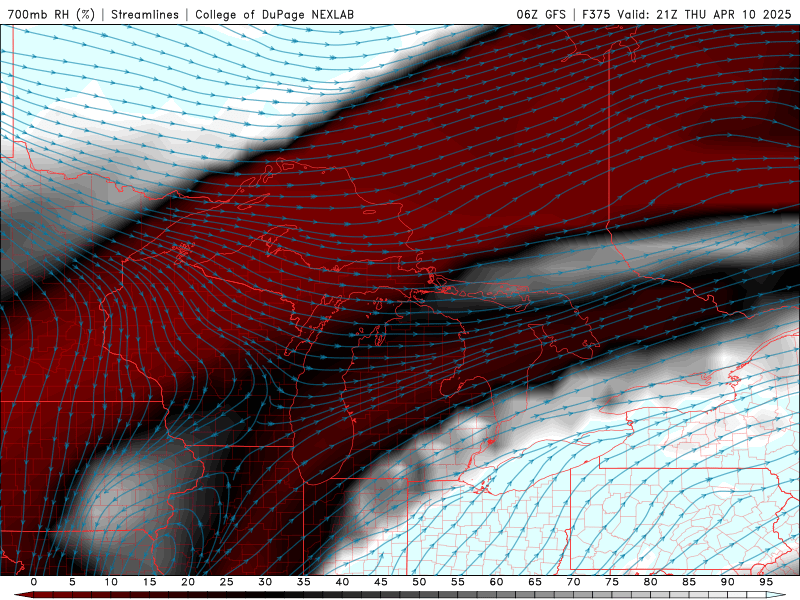Select the "60" legend value
The width and height of the screenshot is (800, 600).
point(496,582)
